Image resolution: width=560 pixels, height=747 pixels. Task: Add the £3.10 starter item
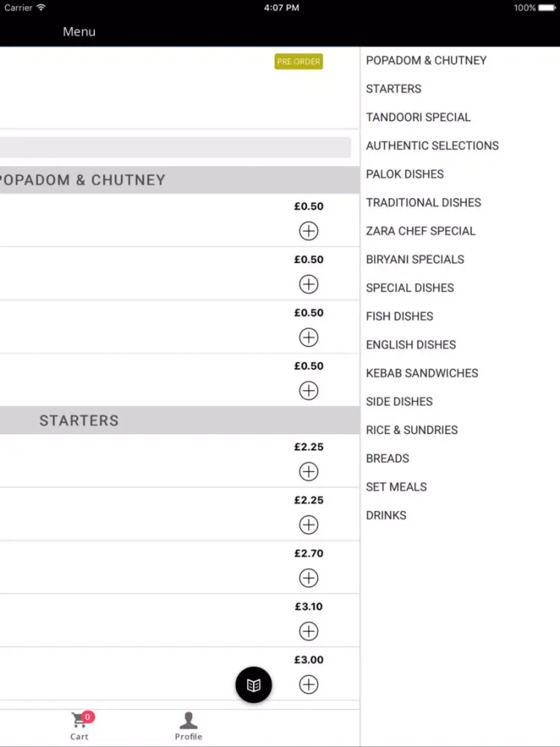point(308,631)
